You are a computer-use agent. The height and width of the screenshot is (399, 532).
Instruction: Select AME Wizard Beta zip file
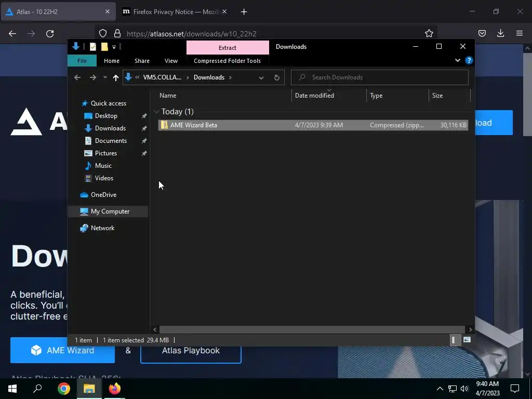coord(313,125)
